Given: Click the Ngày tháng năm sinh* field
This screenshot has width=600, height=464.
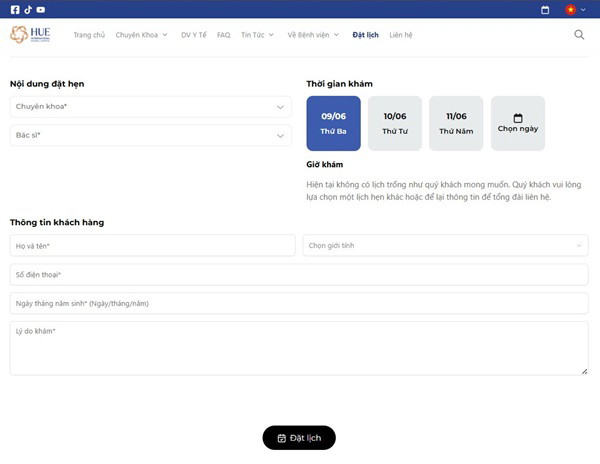Looking at the screenshot, I should (299, 303).
